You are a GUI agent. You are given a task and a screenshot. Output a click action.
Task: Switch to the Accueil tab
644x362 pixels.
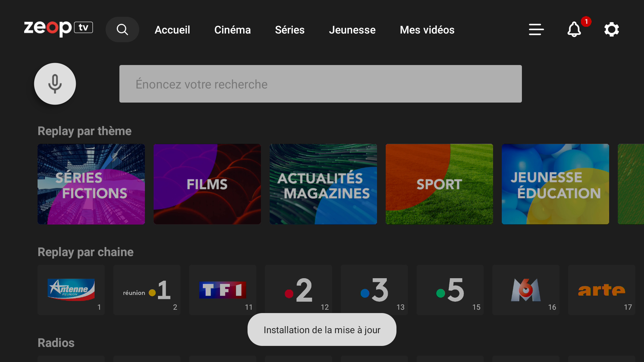(x=172, y=30)
